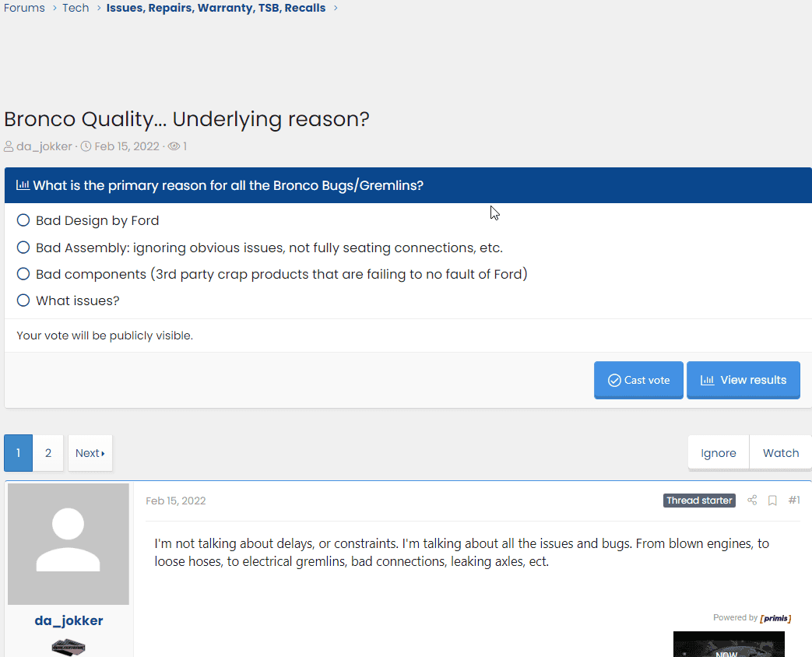
Task: Click the Cast vote button
Action: (x=638, y=380)
